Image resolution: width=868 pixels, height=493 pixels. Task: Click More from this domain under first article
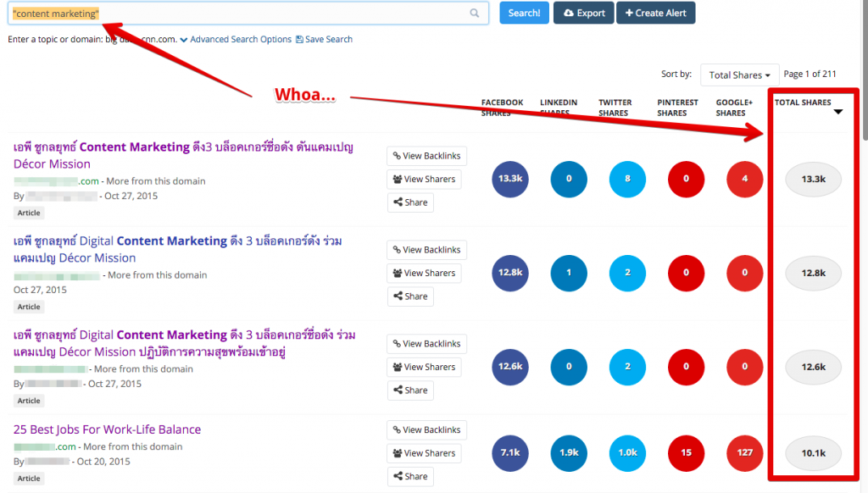coord(156,181)
